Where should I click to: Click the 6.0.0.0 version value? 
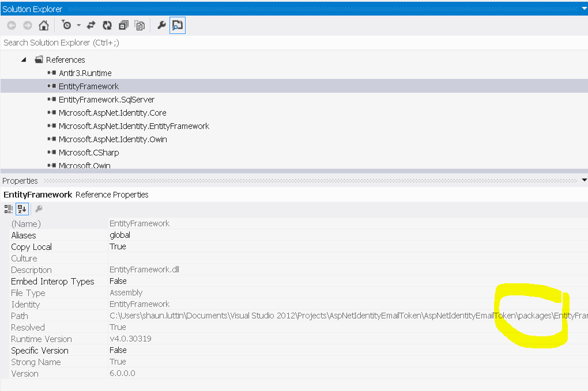click(x=123, y=373)
